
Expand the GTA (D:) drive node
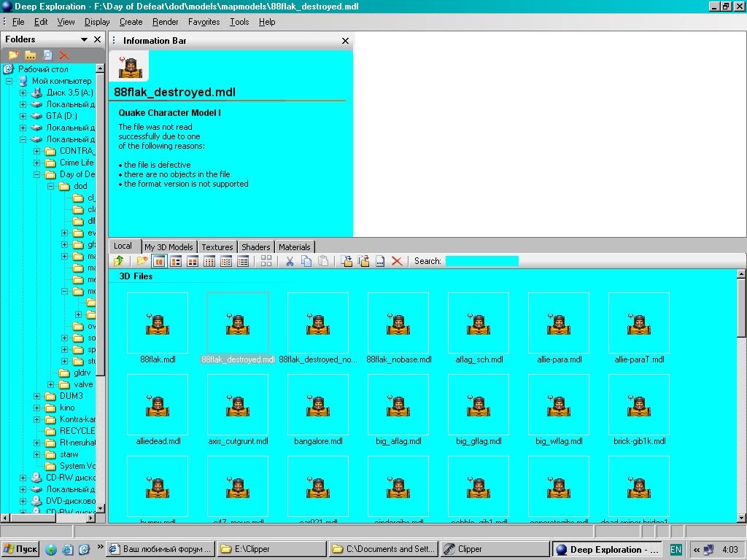[x=23, y=116]
